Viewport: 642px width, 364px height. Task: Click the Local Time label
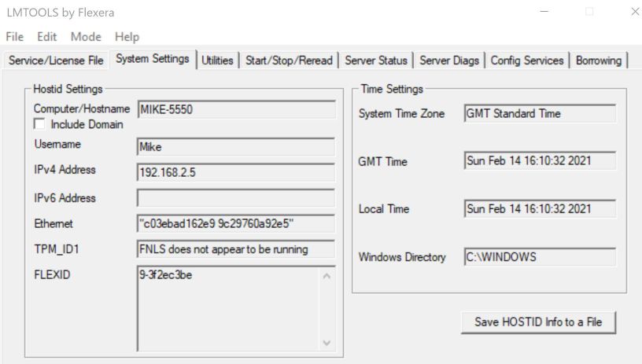(384, 209)
